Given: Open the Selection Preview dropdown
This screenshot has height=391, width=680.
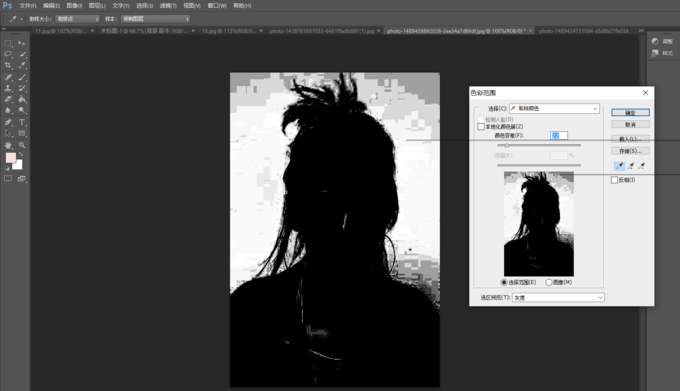Looking at the screenshot, I should [x=558, y=297].
